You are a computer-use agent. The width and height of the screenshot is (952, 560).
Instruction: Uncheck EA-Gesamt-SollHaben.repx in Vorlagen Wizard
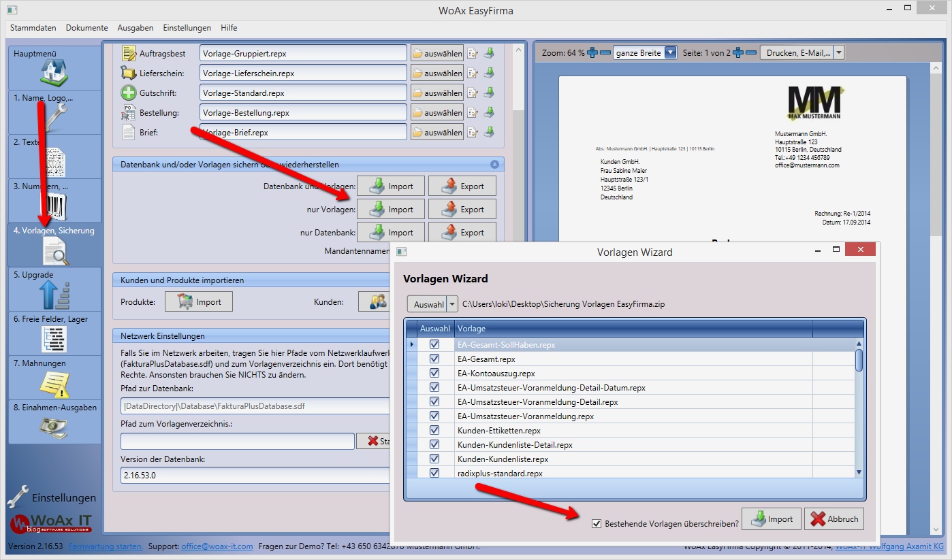[434, 345]
